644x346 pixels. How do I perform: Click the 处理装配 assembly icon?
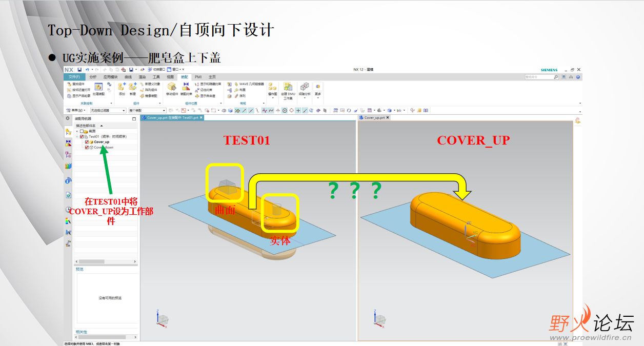click(x=98, y=89)
